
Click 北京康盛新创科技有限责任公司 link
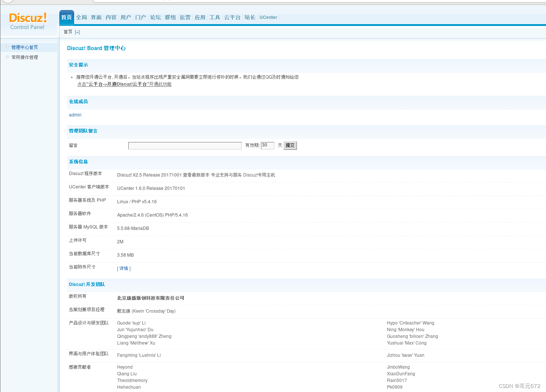[150, 298]
